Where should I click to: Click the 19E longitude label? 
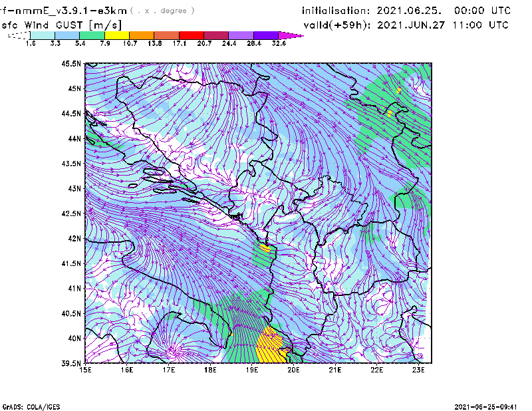pos(252,370)
